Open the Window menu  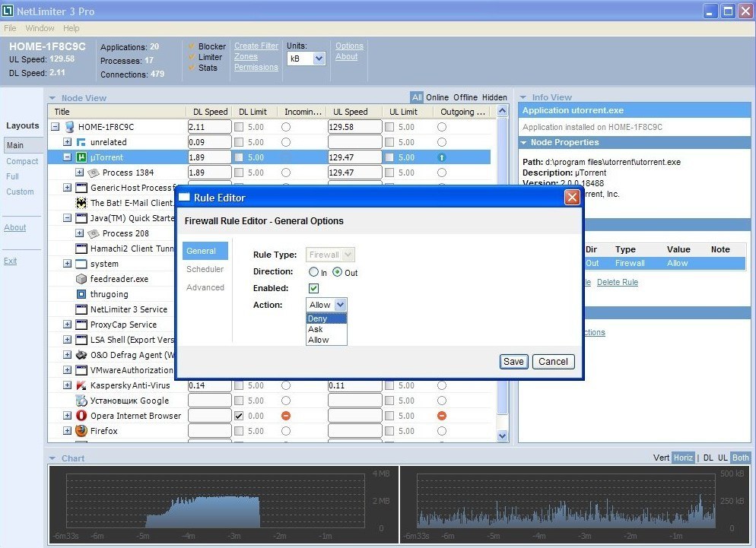point(40,28)
